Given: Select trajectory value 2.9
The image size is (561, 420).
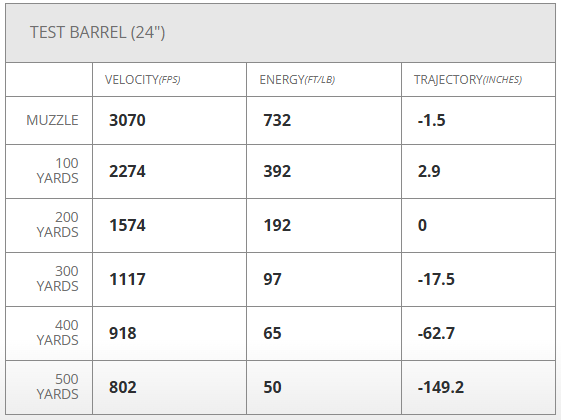Looking at the screenshot, I should [x=429, y=171].
